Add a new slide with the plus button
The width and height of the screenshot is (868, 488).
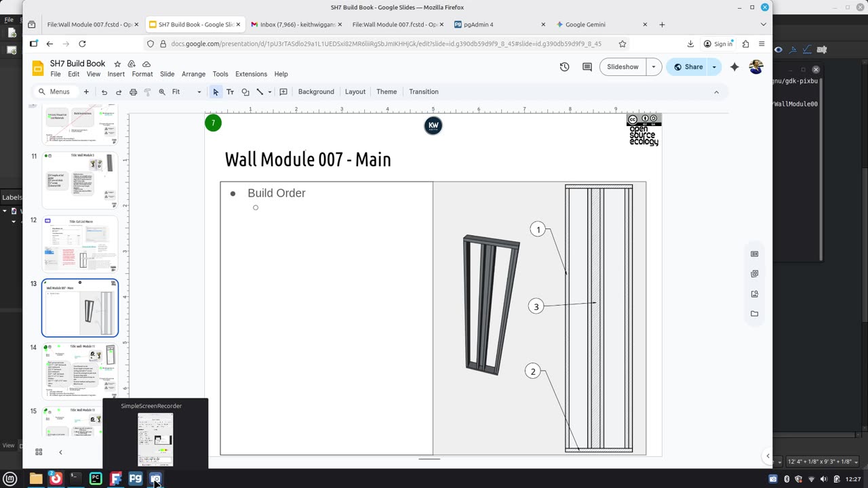pos(86,91)
